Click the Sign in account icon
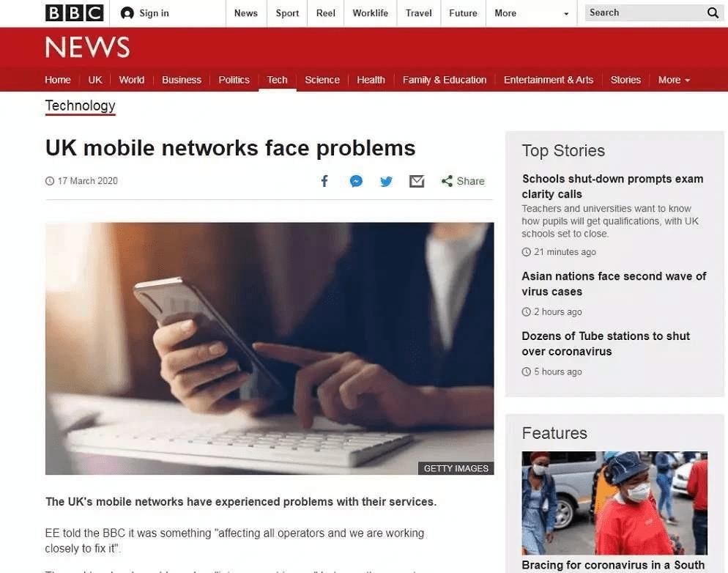Viewport: 728px width, 573px height. tap(127, 13)
